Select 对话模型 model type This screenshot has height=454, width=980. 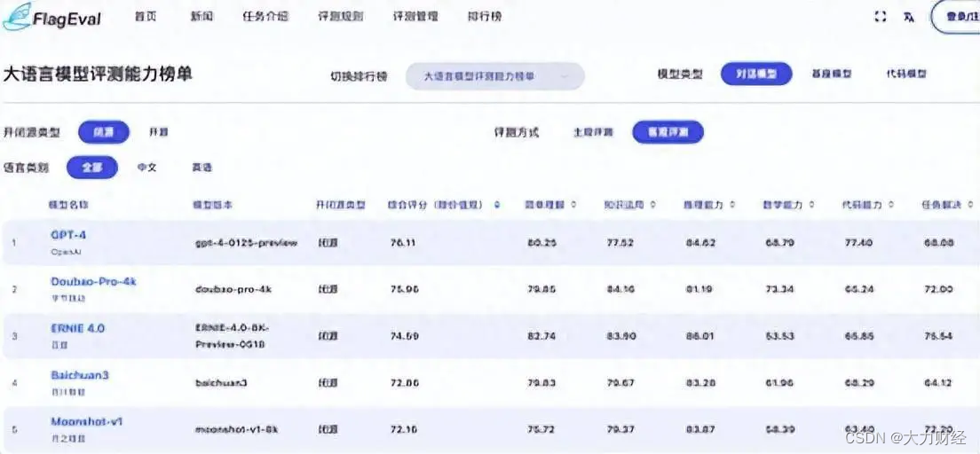tap(756, 74)
